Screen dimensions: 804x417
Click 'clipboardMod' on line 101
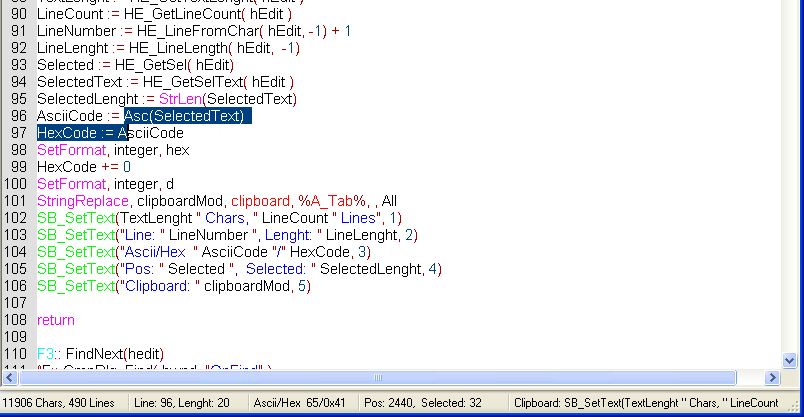tap(180, 201)
